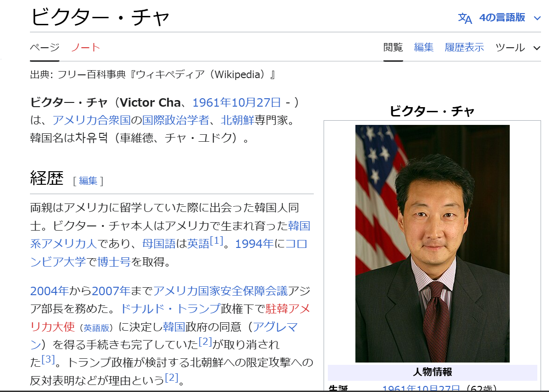Click the language translate icon

coord(465,18)
